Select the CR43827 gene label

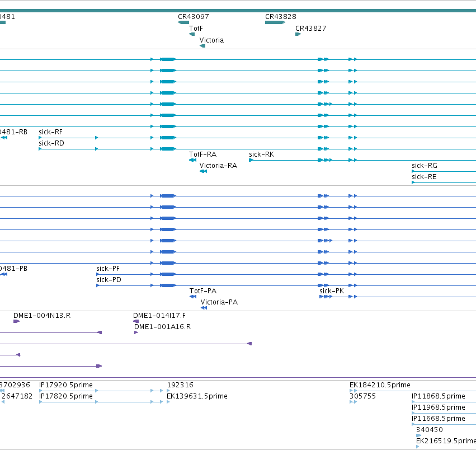(311, 29)
